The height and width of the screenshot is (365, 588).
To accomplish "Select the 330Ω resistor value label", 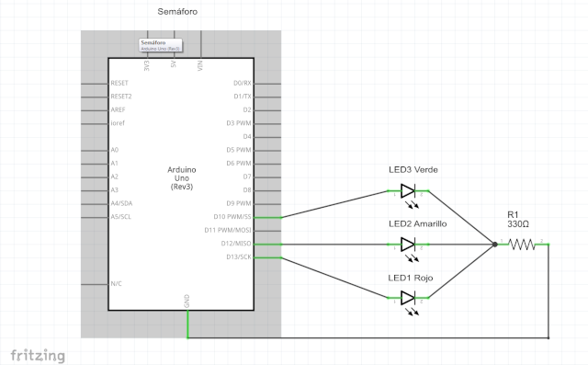I will point(518,224).
